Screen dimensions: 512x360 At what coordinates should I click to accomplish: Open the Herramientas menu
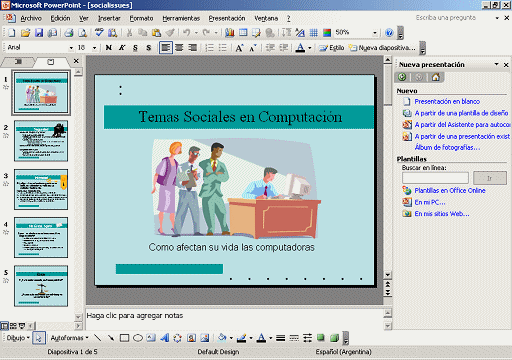(181, 18)
